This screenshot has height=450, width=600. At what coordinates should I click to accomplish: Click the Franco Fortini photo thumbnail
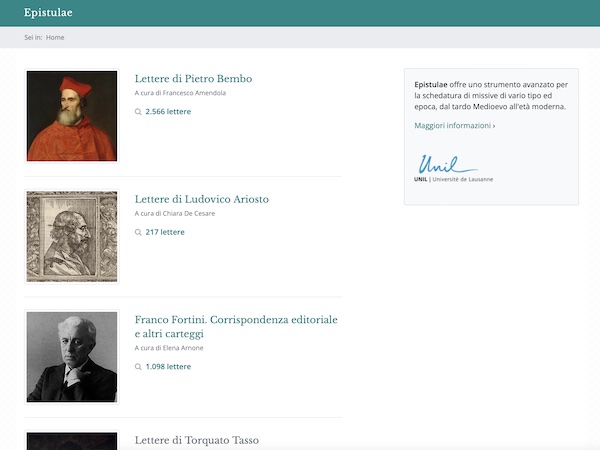click(72, 357)
